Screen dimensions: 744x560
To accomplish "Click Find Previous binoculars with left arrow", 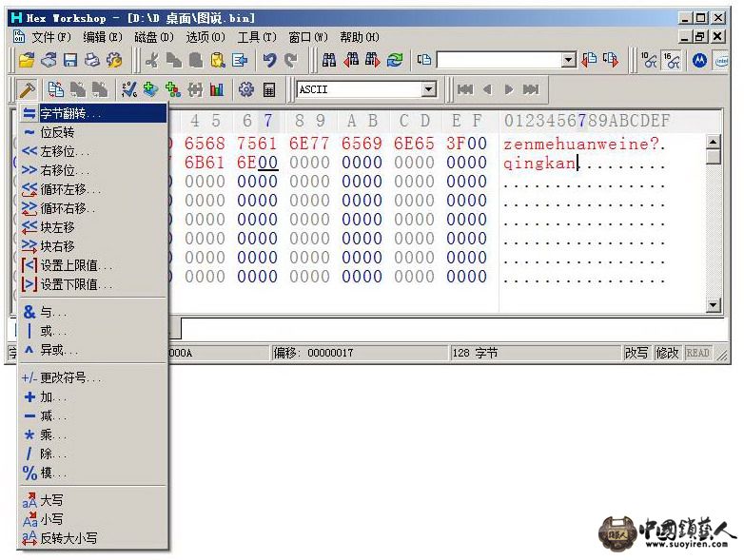I will (351, 60).
